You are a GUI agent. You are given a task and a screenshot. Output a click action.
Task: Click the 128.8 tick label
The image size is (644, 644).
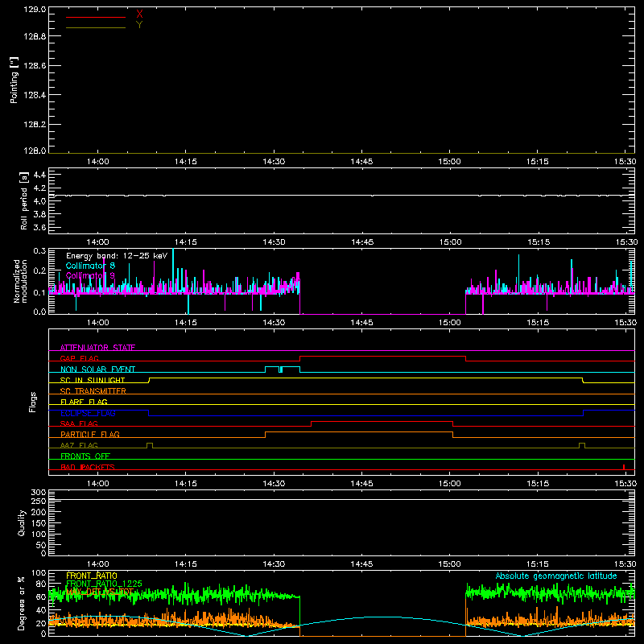(x=35, y=36)
